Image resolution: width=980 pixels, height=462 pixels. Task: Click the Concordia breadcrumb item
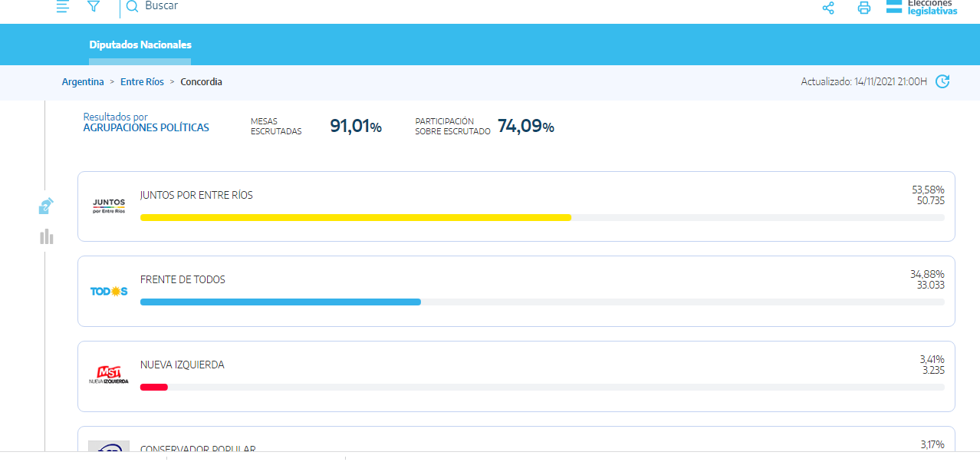click(201, 82)
